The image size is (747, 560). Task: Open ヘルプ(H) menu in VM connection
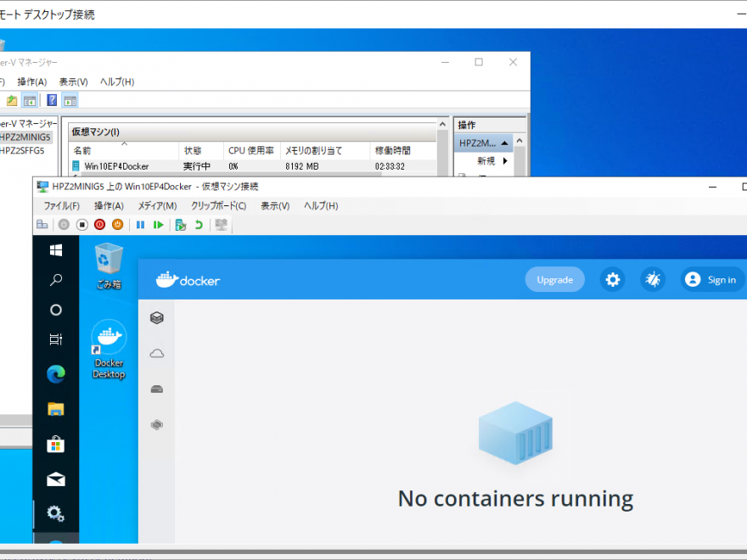[321, 205]
